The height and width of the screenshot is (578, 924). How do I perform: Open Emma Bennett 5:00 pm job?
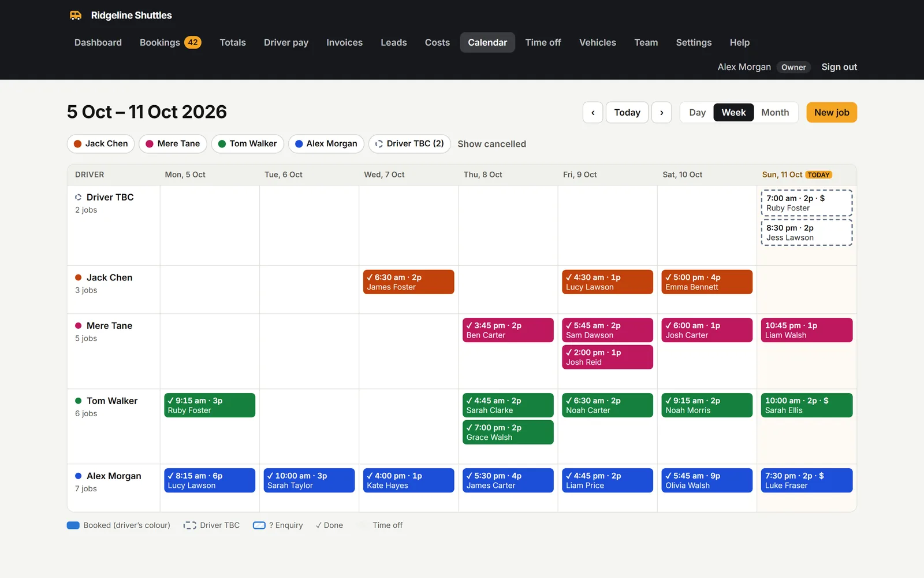tap(707, 282)
